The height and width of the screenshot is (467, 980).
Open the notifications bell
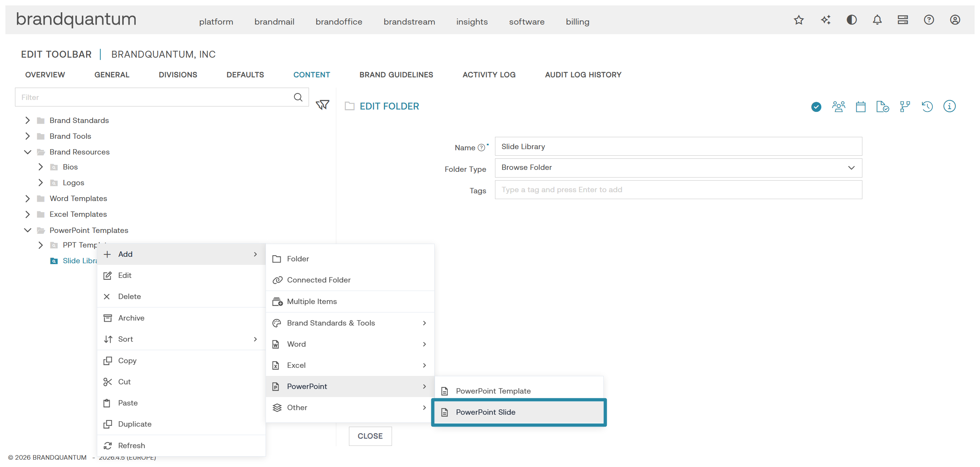point(877,20)
